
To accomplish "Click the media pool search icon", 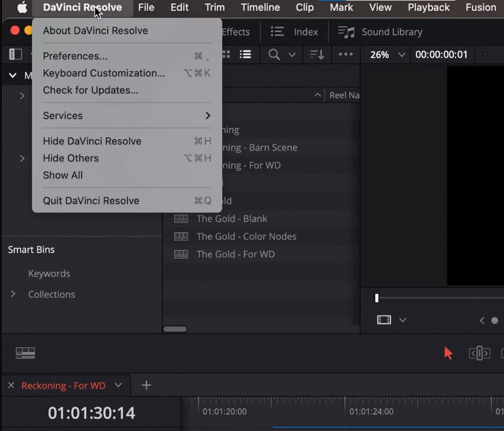I will coord(274,54).
